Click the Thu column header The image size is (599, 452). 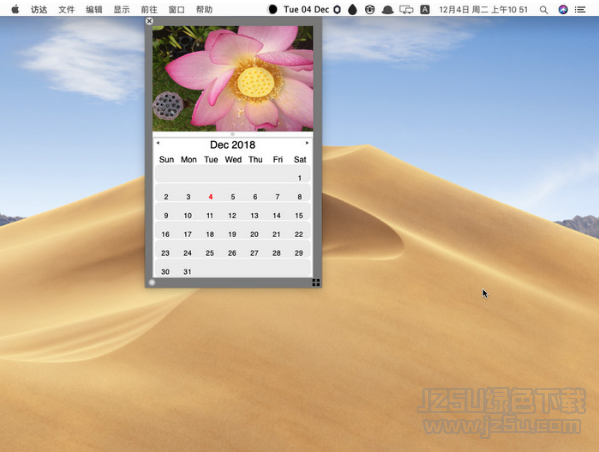pyautogui.click(x=255, y=159)
